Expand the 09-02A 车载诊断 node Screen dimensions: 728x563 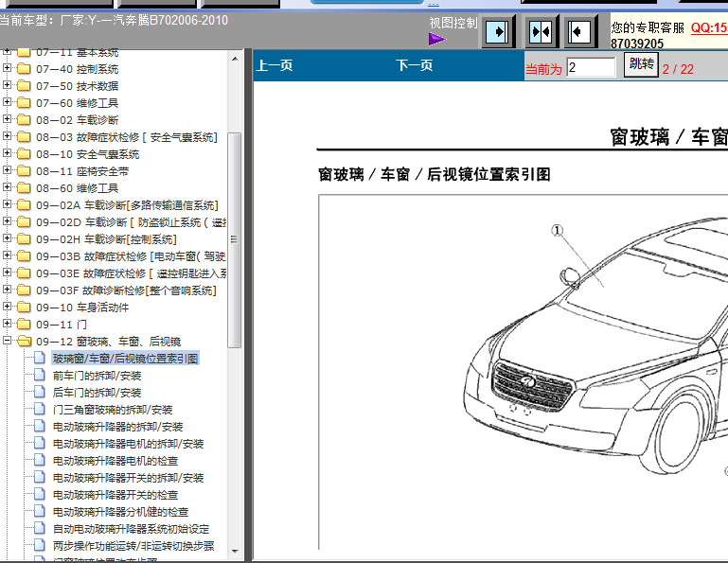point(7,203)
